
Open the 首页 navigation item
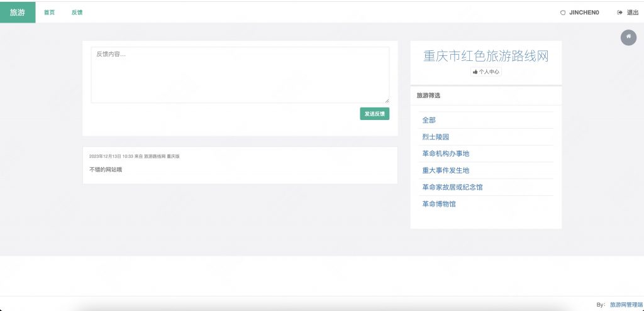[49, 13]
